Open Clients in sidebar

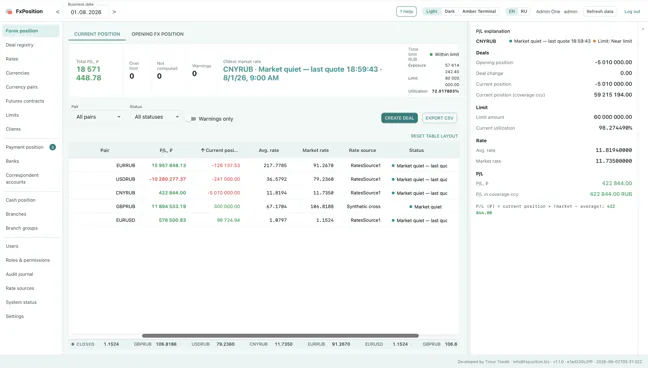[31, 129]
